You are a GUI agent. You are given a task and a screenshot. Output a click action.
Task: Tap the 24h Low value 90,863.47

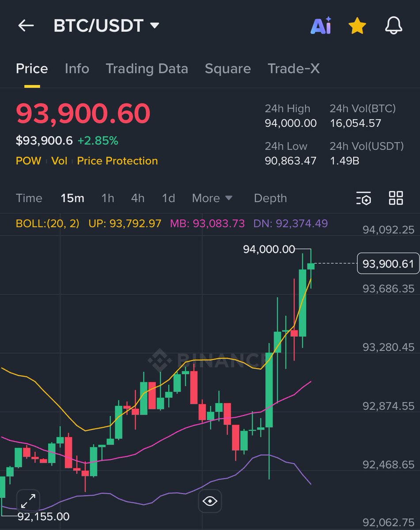tap(291, 161)
